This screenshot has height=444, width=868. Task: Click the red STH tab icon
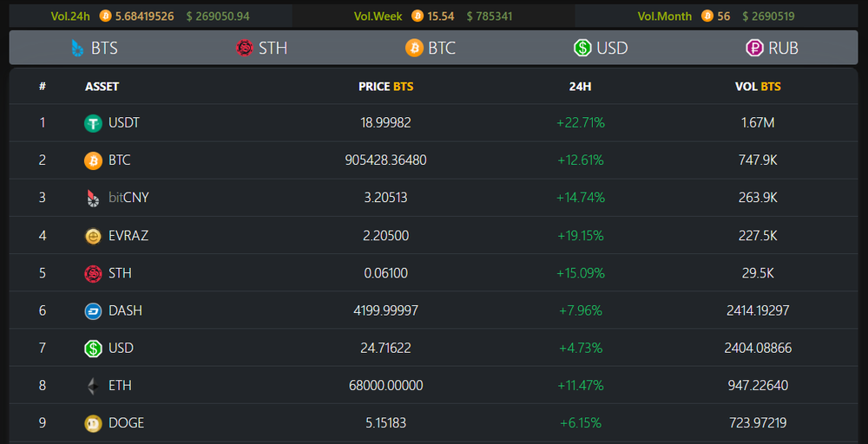coord(244,48)
